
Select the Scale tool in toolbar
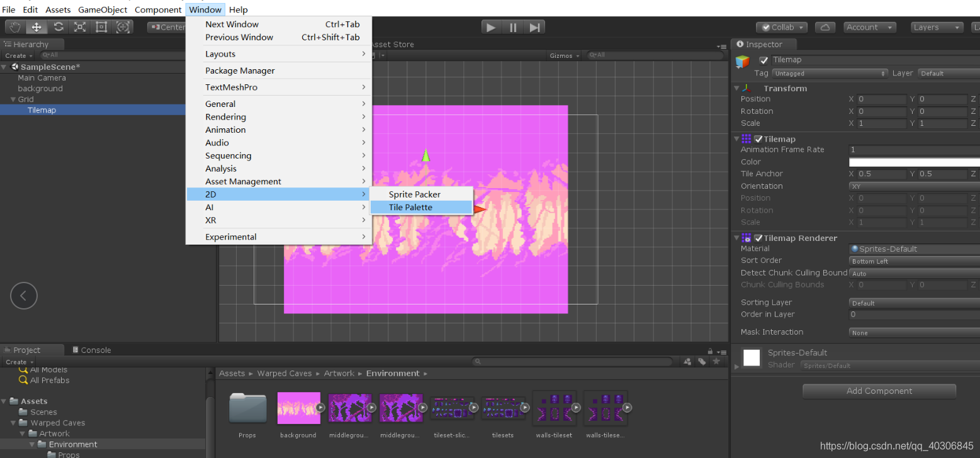pos(80,27)
